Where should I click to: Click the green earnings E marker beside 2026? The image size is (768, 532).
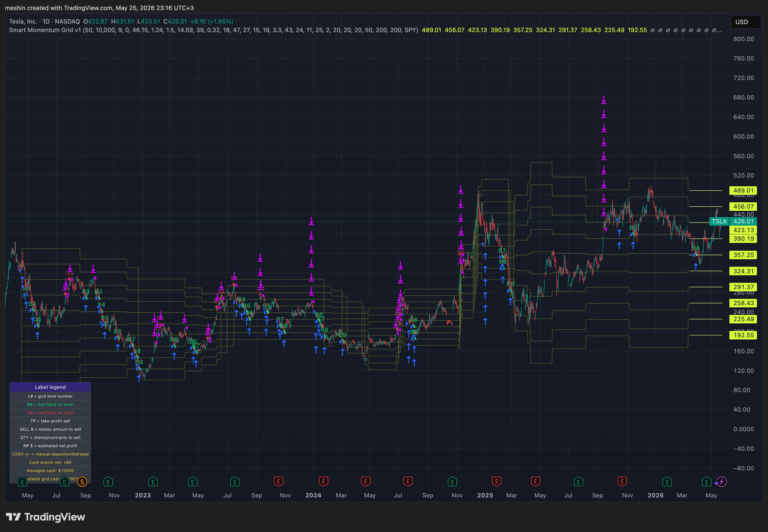(x=667, y=482)
